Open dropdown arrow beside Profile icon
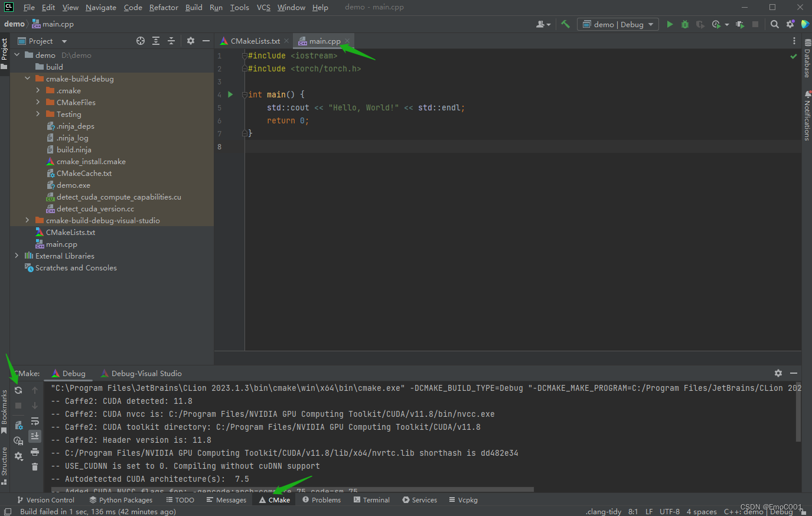Viewport: 812px width, 516px height. [x=726, y=25]
